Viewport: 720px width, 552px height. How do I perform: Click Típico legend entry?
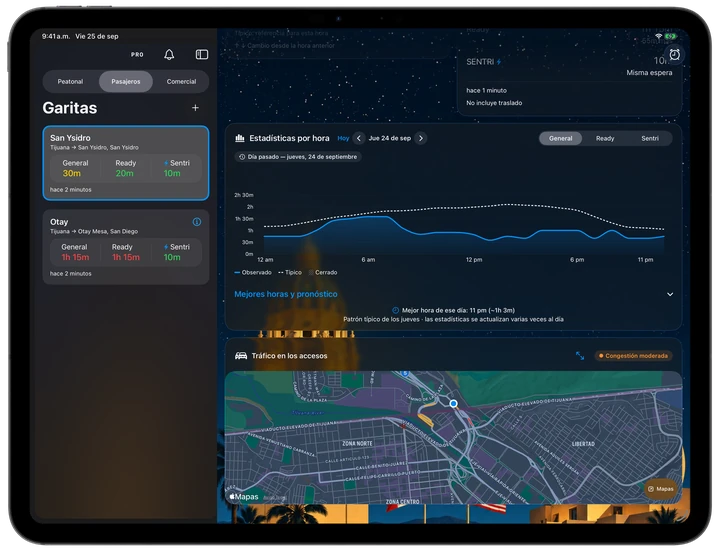pos(290,272)
